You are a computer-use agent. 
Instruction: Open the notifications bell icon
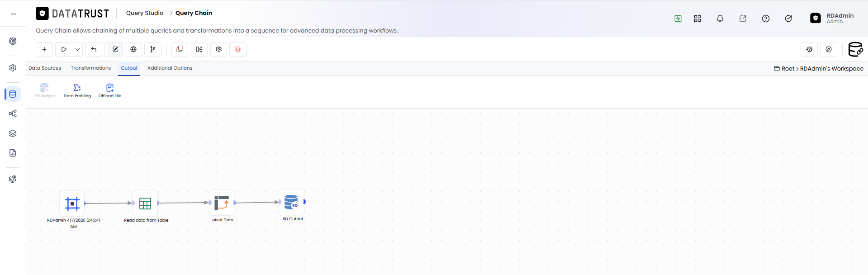tap(720, 19)
